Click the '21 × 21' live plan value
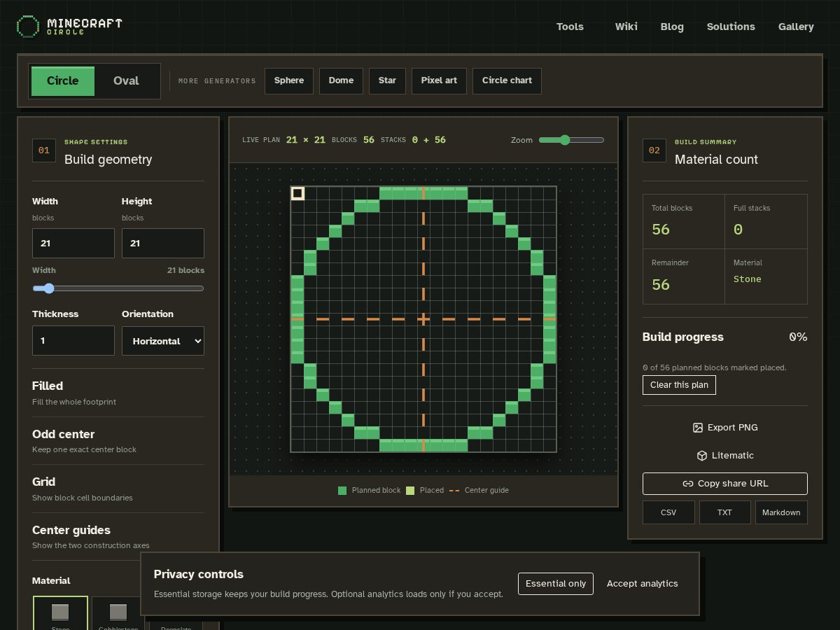Image resolution: width=840 pixels, height=630 pixels. point(306,140)
